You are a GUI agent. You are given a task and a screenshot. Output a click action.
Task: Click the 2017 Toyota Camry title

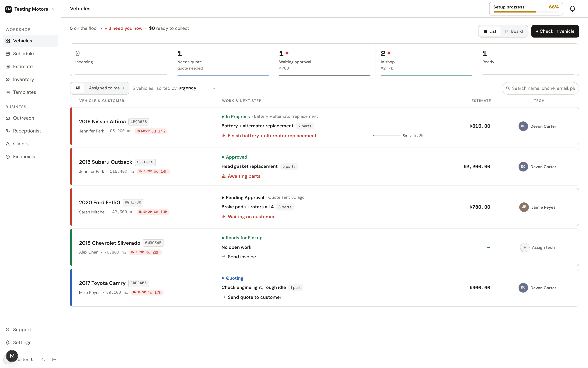point(102,283)
